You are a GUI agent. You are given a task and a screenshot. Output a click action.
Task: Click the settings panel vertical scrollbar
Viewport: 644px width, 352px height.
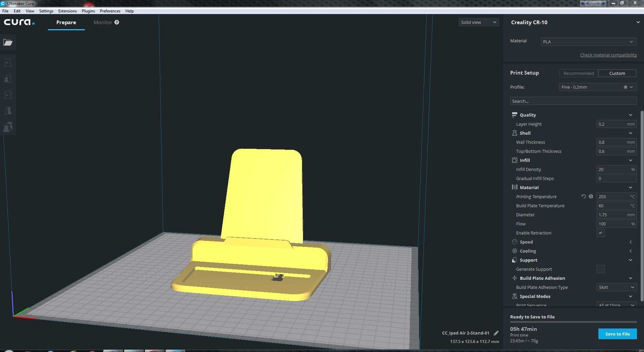(x=642, y=206)
